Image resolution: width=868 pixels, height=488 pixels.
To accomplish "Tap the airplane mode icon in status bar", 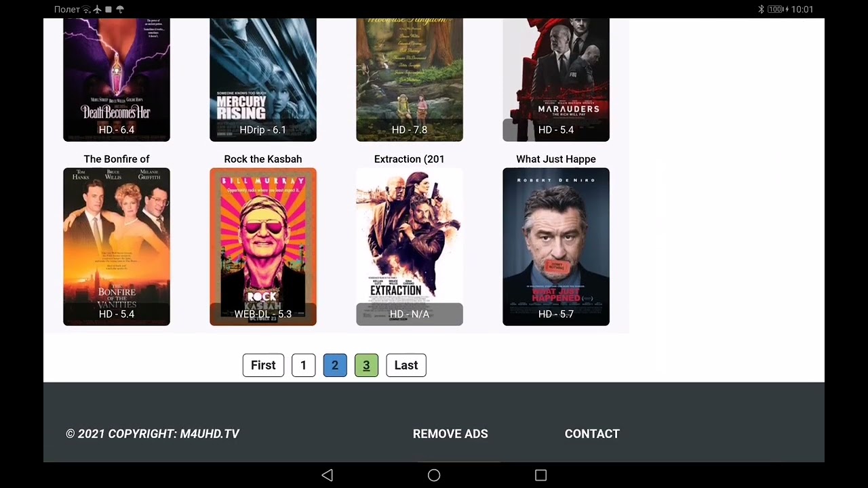I will 98,9.
